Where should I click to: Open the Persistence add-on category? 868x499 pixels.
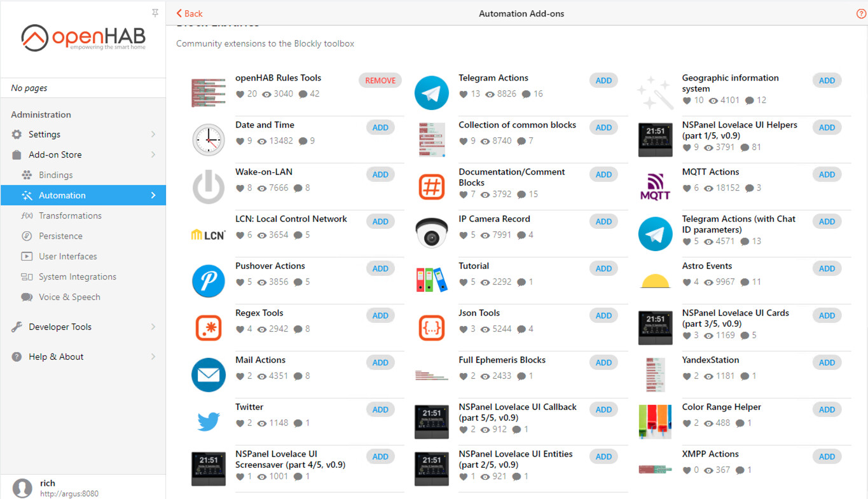coord(83,236)
